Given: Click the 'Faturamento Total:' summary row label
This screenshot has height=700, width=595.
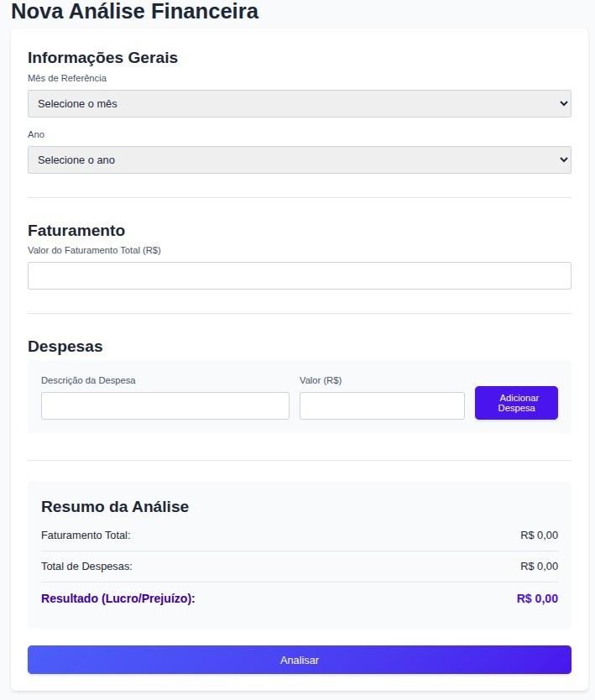Looking at the screenshot, I should click(x=86, y=535).
